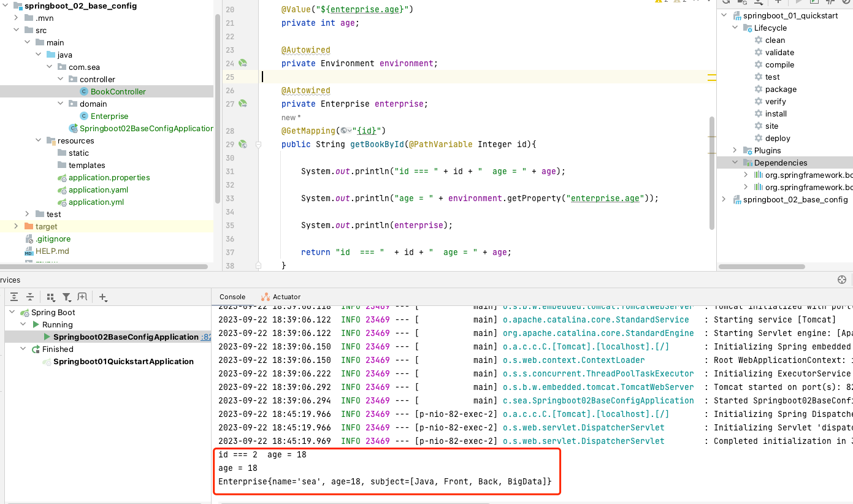The height and width of the screenshot is (504, 853).
Task: Expand first org.springframework.boot dependency
Action: (746, 175)
